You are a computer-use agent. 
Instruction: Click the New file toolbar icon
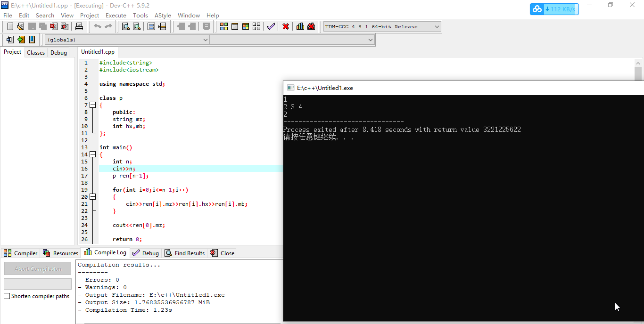10,26
